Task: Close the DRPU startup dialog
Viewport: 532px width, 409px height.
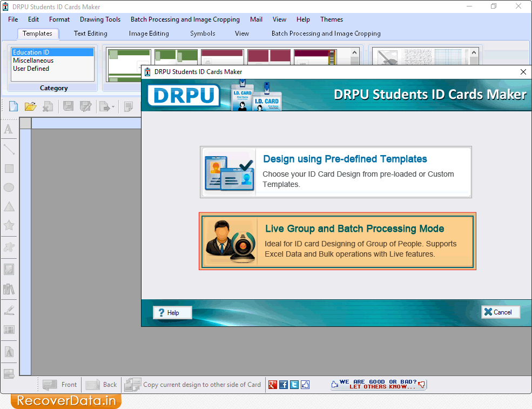Action: pos(523,72)
